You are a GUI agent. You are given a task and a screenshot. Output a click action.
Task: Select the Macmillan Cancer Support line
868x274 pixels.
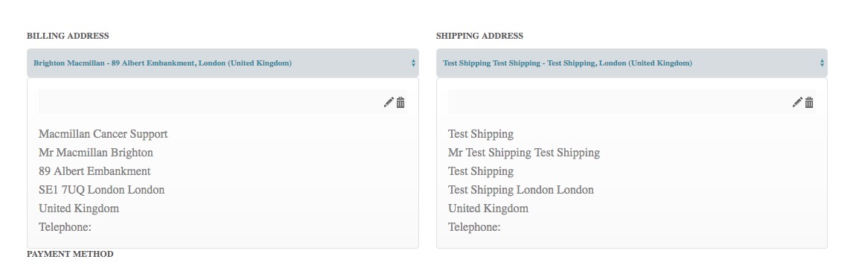coord(103,134)
